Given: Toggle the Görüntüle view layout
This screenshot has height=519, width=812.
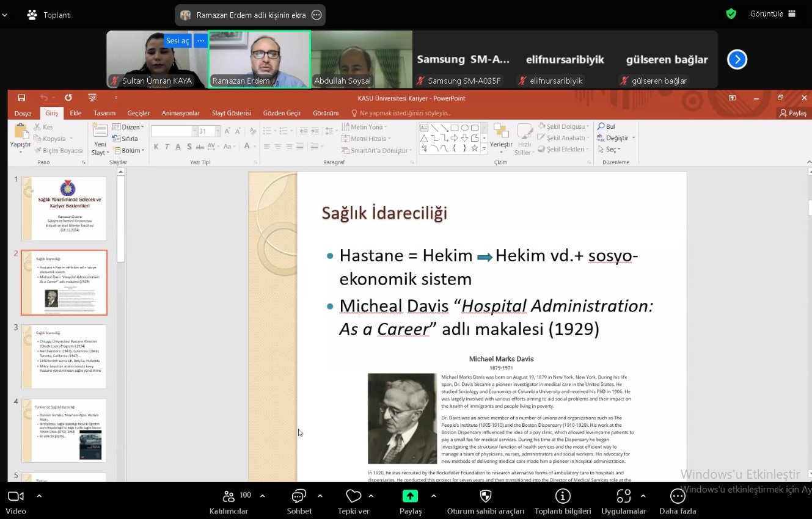Looking at the screenshot, I should tap(773, 14).
